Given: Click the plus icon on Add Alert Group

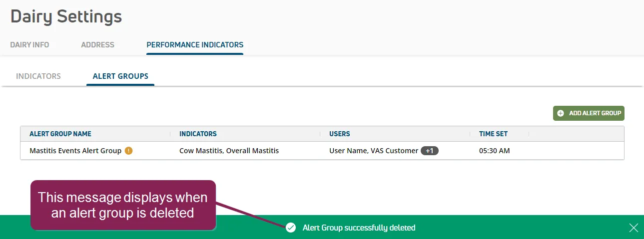Looking at the screenshot, I should [561, 113].
